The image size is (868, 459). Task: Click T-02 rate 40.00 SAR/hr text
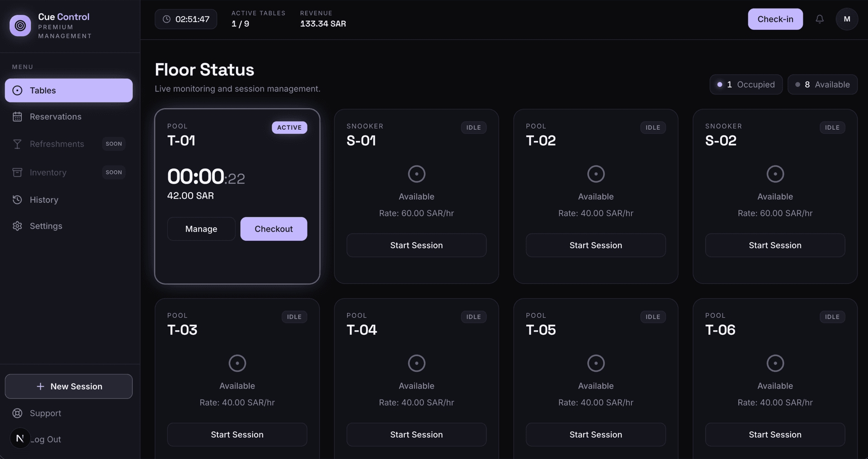point(596,213)
